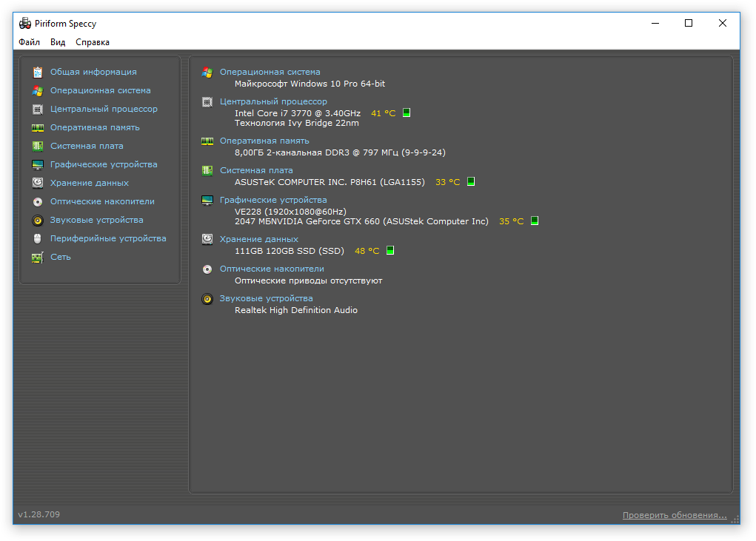Click the version label v1.28.709

tap(39, 514)
